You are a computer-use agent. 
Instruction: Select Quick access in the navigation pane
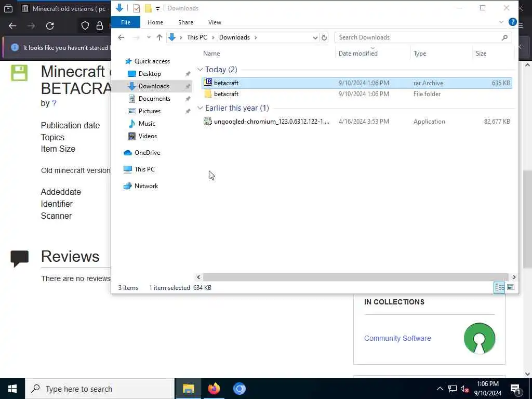[152, 61]
